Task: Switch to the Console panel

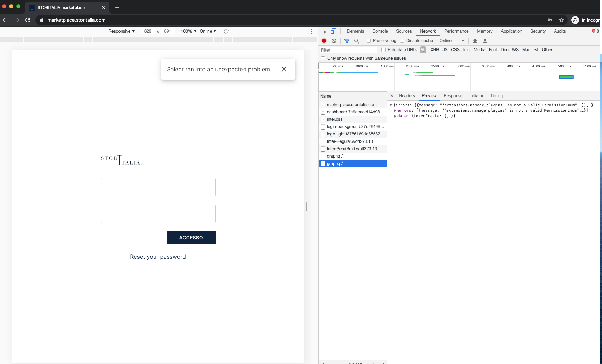Action: coord(380,31)
